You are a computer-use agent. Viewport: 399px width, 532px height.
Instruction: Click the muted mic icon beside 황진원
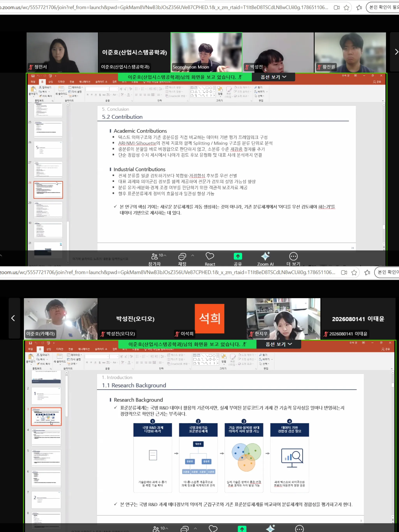[319, 67]
